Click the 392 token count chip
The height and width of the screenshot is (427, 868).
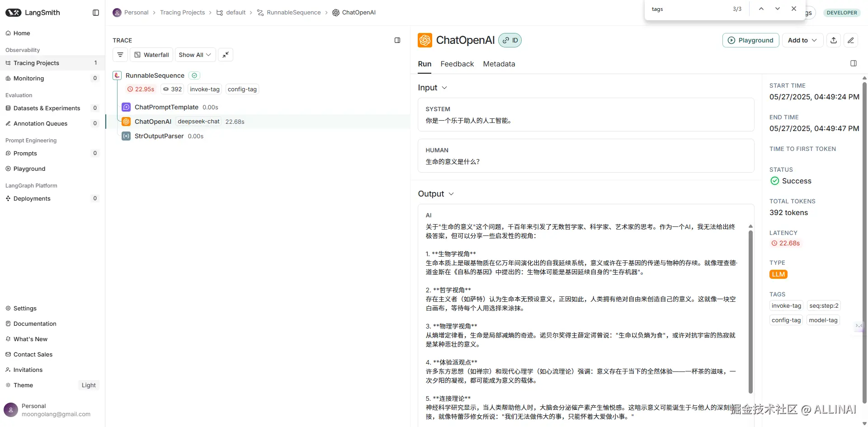tap(173, 89)
